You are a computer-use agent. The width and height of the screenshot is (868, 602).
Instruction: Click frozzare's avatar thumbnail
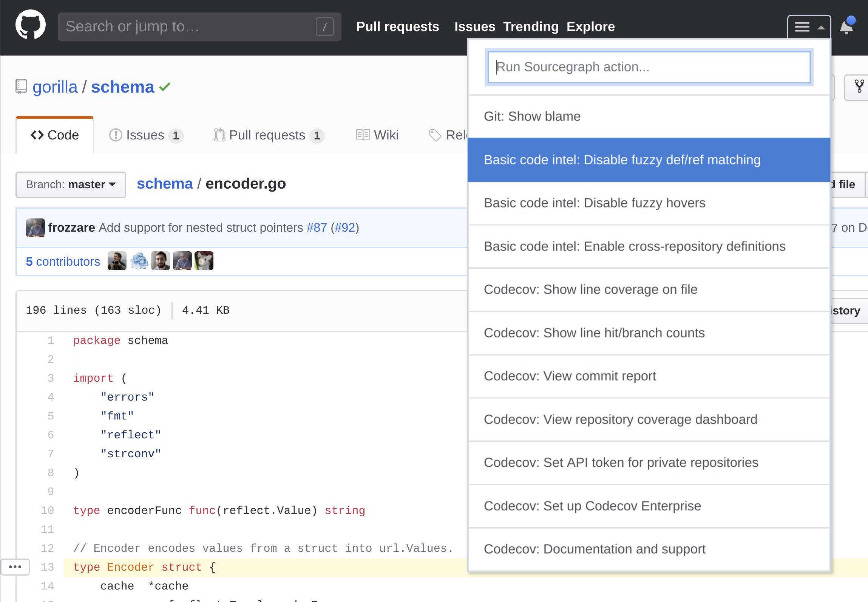[35, 227]
